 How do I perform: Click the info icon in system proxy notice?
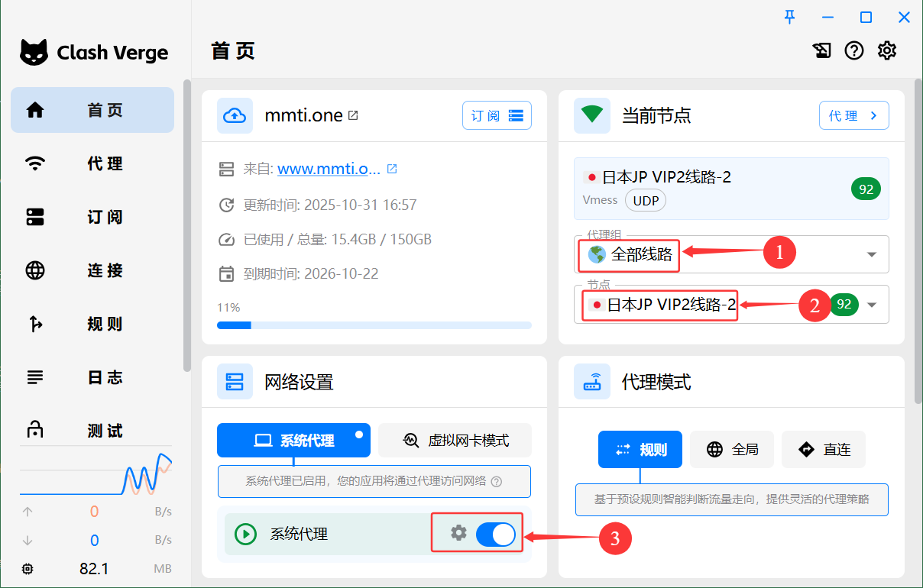pyautogui.click(x=497, y=482)
